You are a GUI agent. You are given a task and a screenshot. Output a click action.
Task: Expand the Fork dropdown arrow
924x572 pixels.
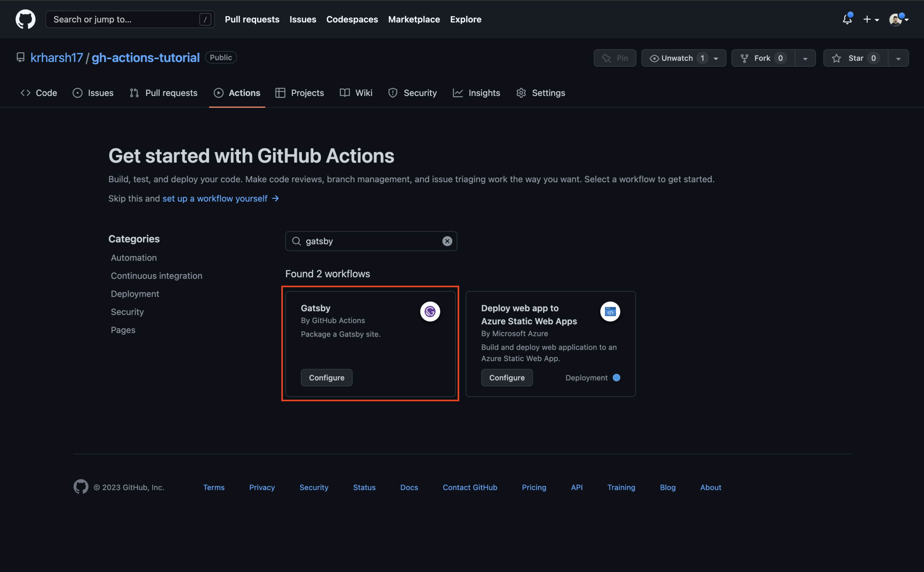point(805,58)
